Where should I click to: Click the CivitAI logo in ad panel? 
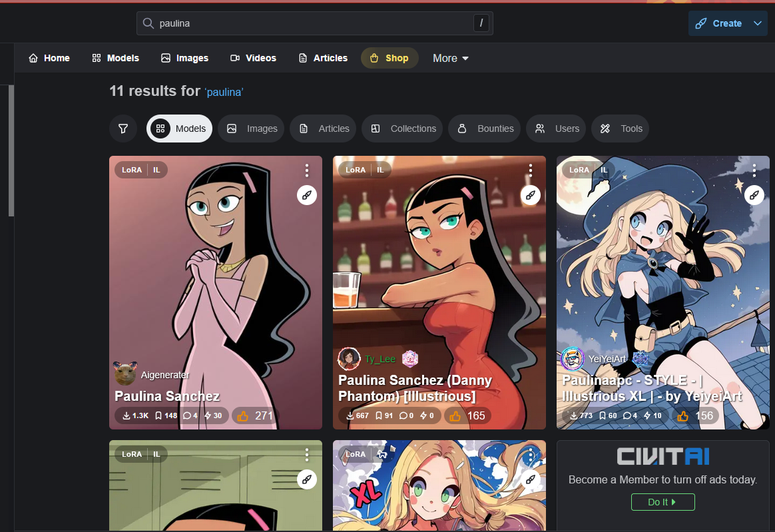(662, 456)
